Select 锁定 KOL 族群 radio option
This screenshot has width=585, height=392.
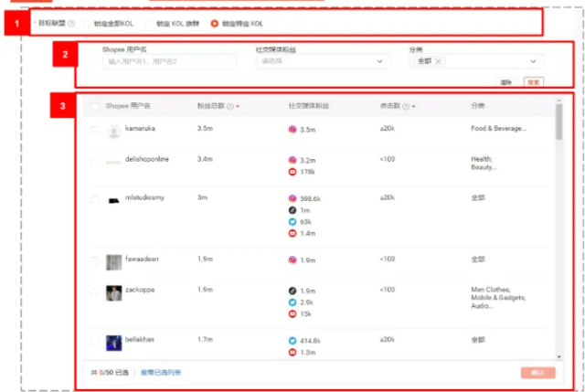click(x=149, y=24)
